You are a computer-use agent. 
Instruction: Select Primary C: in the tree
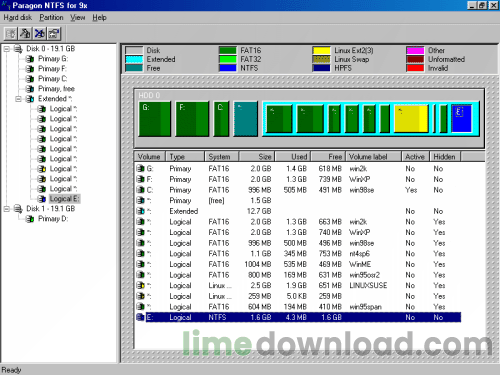pyautogui.click(x=52, y=79)
